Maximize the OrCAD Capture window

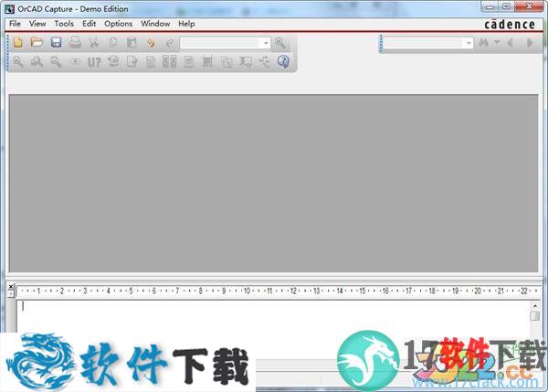click(x=506, y=6)
